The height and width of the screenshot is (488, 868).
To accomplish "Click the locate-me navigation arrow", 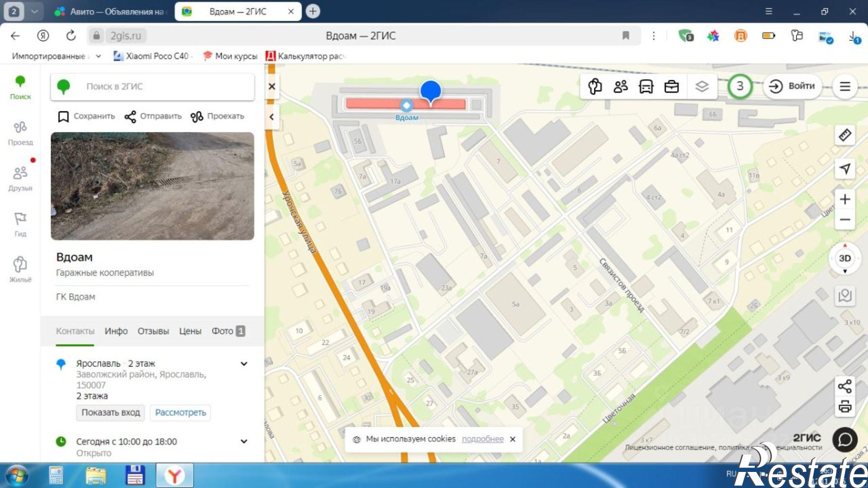I will (845, 168).
